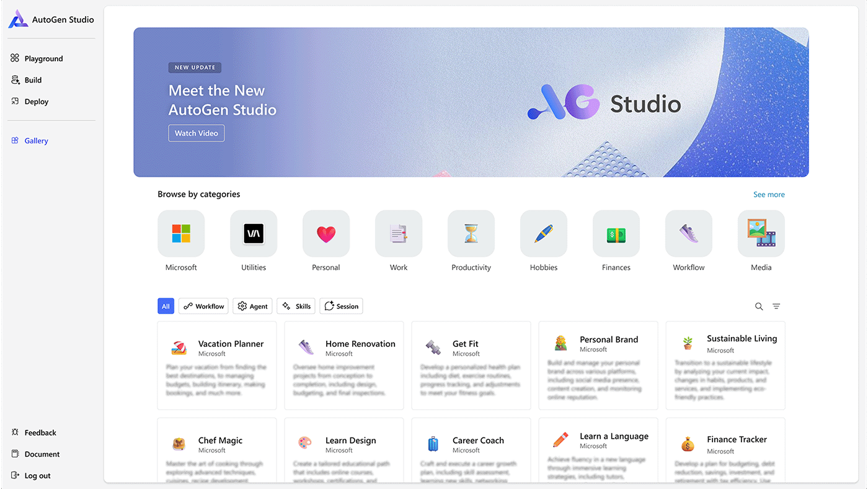
Task: Click the Watch Video button
Action: [196, 133]
